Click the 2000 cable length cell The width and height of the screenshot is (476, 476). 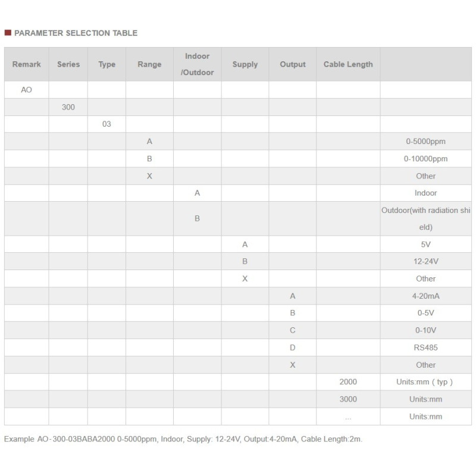coord(348,382)
